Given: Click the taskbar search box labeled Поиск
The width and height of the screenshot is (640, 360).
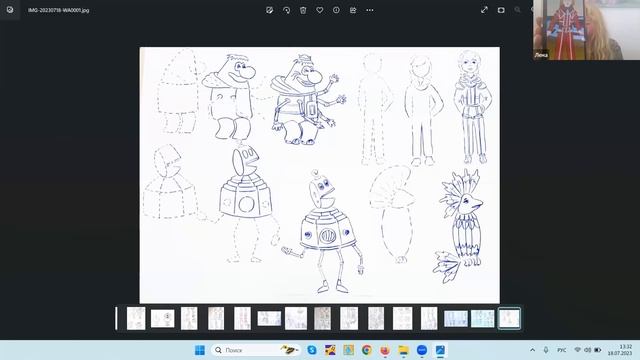Looking at the screenshot, I should [256, 350].
